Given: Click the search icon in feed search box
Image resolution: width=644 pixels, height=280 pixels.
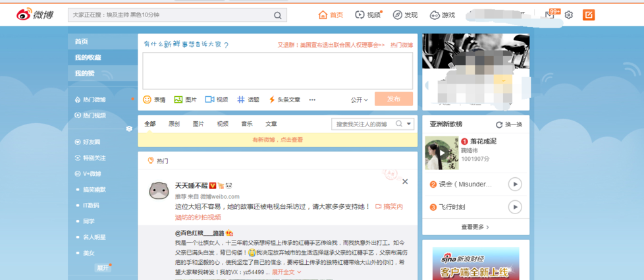Looking at the screenshot, I should pyautogui.click(x=399, y=124).
